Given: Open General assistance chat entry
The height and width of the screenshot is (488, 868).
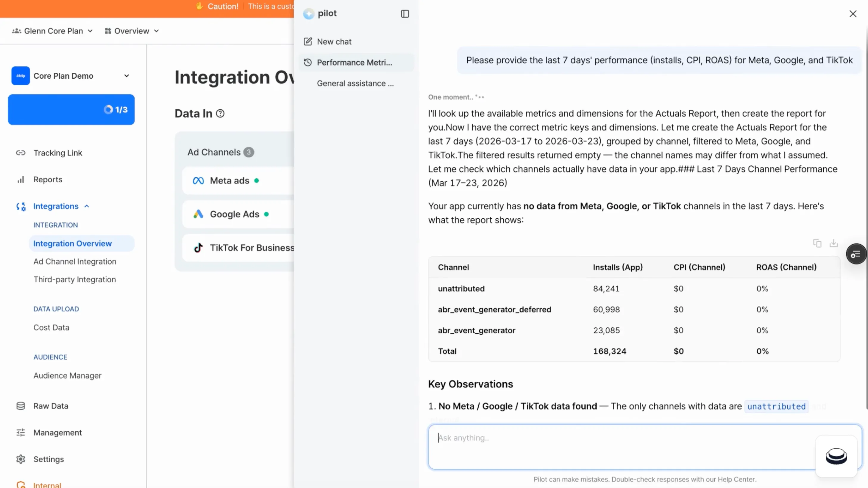Looking at the screenshot, I should (355, 83).
